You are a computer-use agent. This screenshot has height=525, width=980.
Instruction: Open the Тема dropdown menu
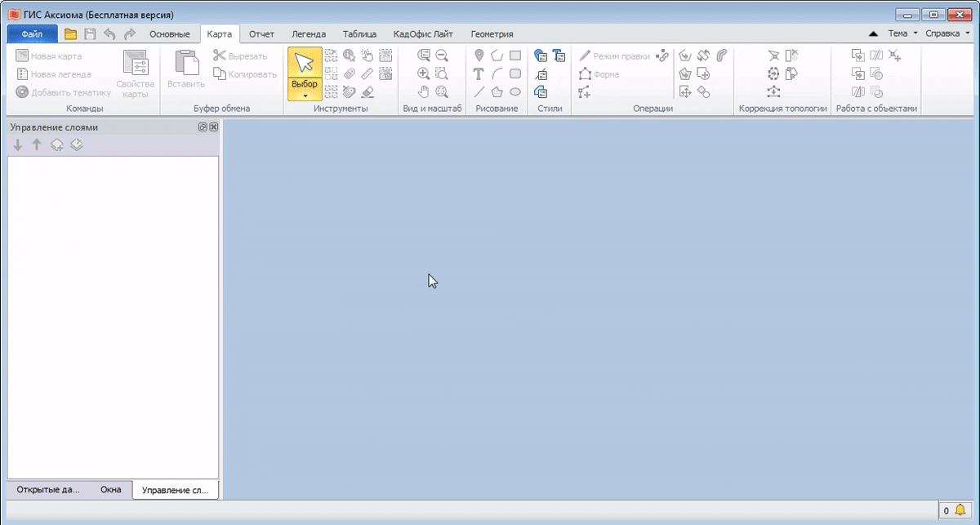(x=902, y=34)
